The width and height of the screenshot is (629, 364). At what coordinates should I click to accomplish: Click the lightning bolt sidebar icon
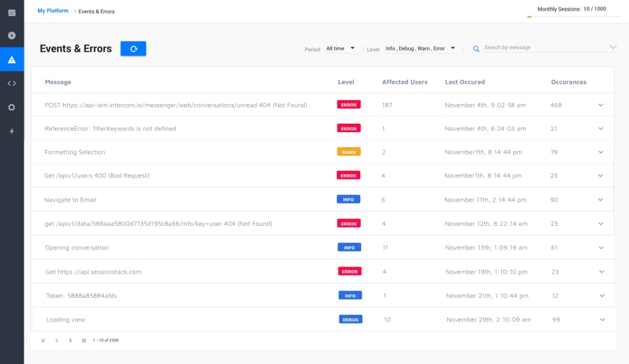click(12, 131)
